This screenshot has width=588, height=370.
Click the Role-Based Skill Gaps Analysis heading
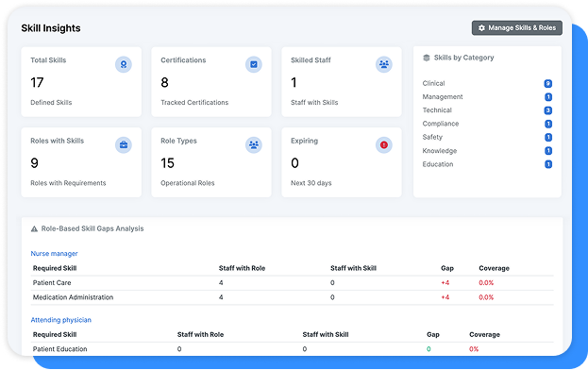[92, 228]
